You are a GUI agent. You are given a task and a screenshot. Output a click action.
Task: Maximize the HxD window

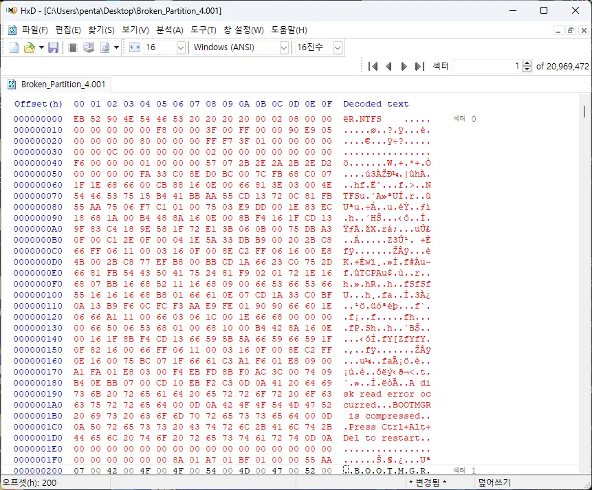[x=544, y=11]
